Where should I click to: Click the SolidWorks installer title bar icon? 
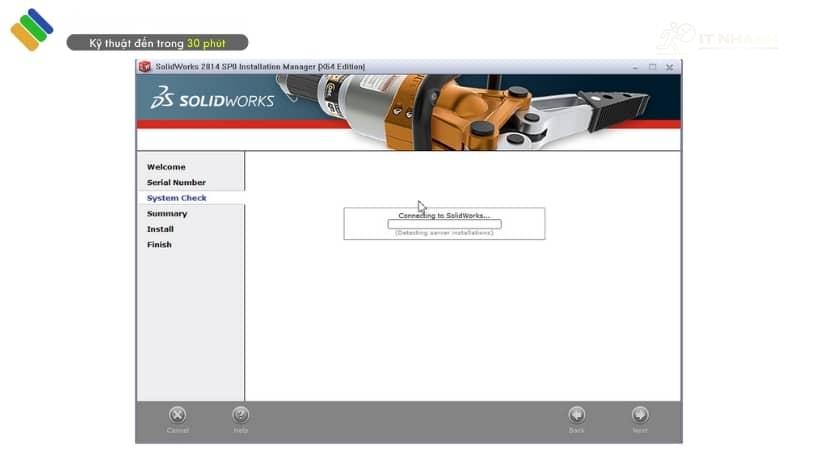(x=145, y=67)
